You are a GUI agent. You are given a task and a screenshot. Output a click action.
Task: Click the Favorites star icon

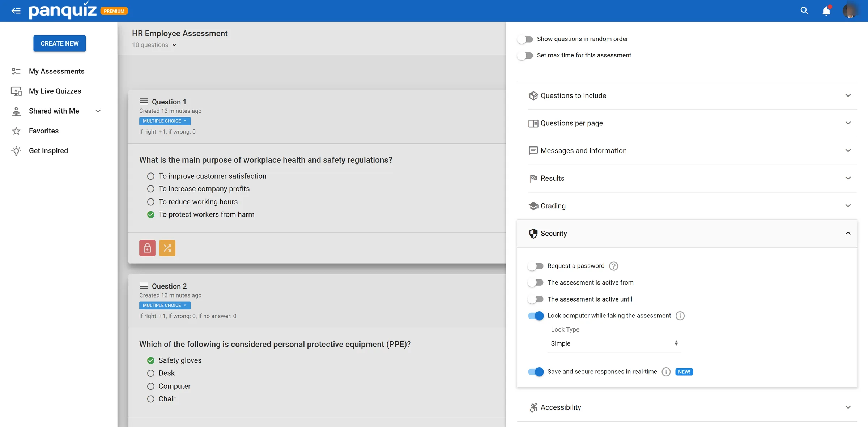click(16, 131)
